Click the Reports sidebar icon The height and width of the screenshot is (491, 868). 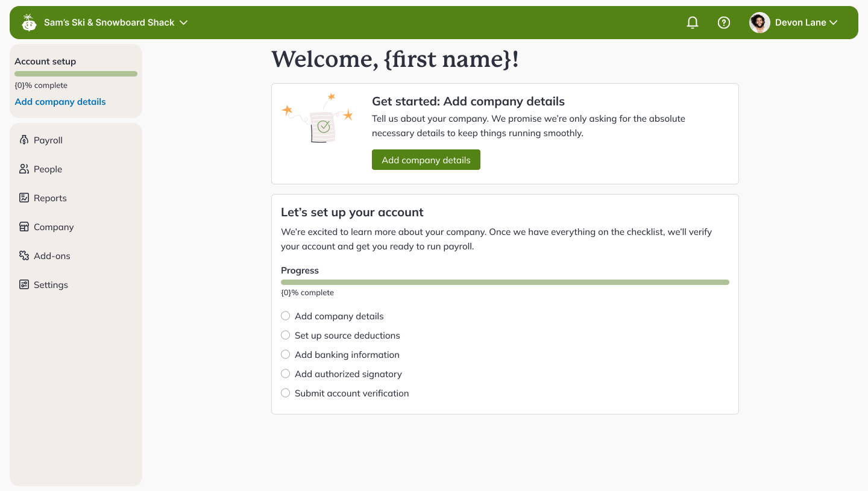pos(24,198)
